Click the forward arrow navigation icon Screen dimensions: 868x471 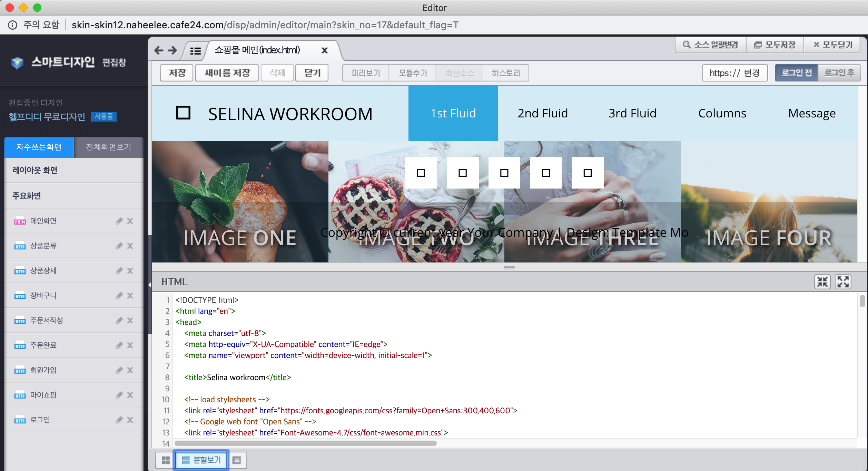tap(172, 50)
